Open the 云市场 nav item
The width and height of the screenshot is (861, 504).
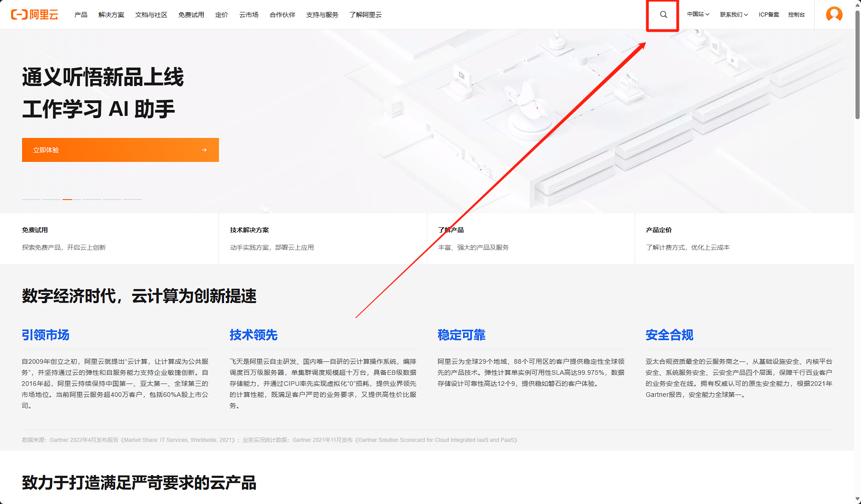(249, 15)
